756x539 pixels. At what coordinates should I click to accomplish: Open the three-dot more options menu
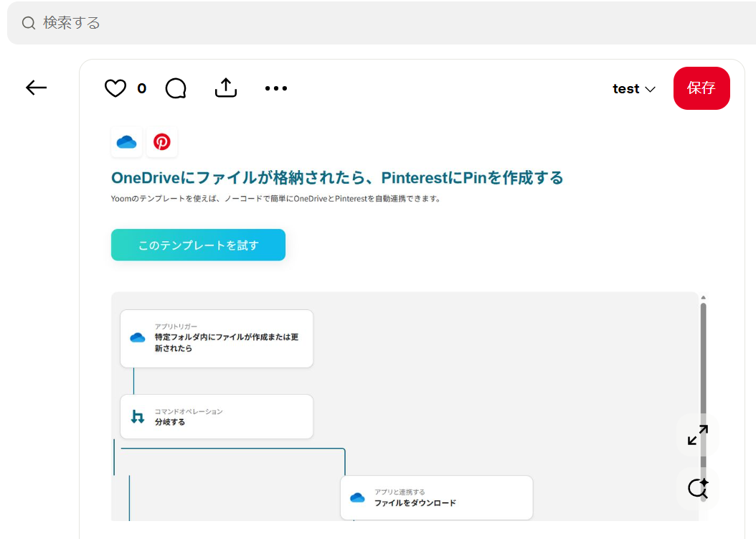[275, 88]
